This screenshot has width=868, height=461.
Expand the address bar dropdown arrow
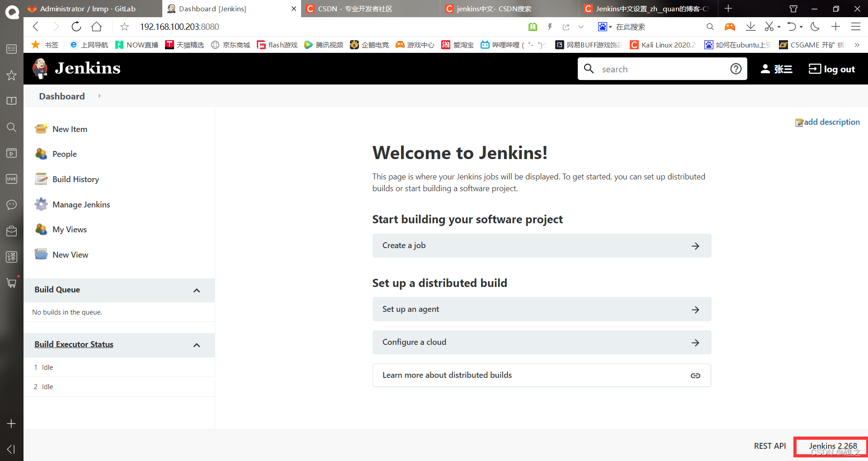tap(581, 27)
